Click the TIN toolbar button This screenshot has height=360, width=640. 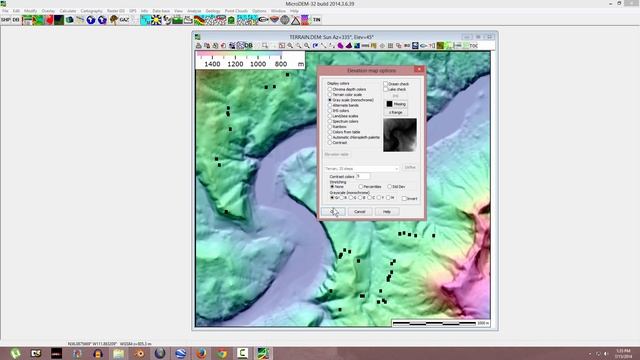click(317, 20)
